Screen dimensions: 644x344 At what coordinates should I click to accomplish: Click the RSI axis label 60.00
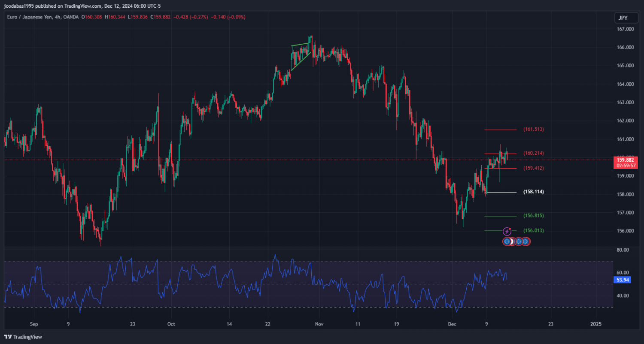pyautogui.click(x=623, y=272)
